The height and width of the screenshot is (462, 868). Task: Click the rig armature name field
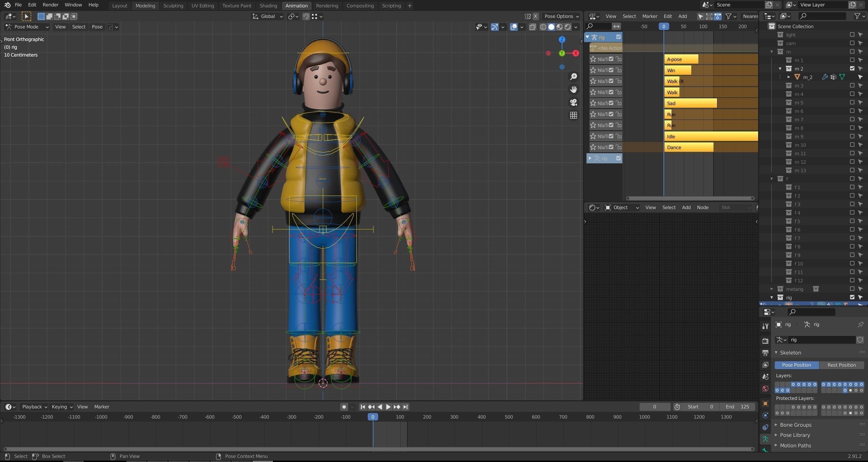(x=822, y=340)
